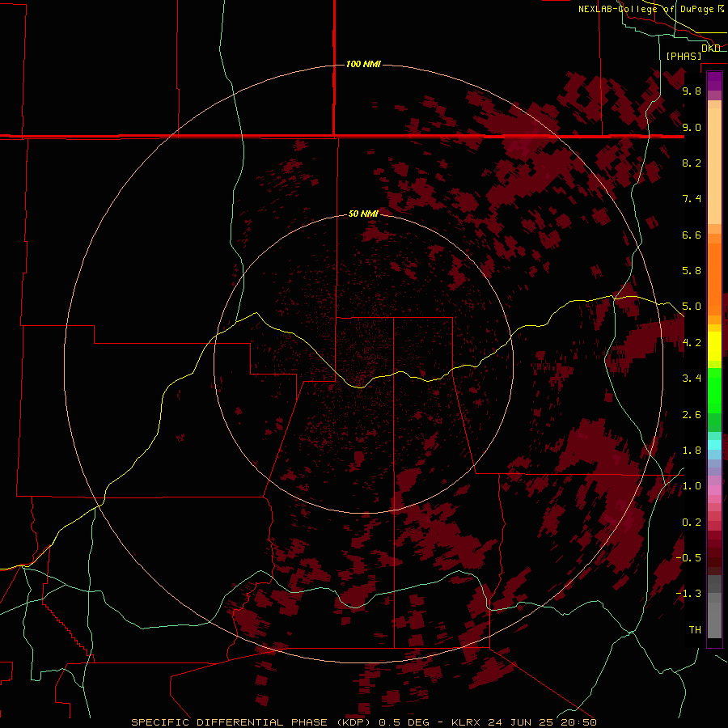Screen dimensions: 728x728
Task: Click the 3.4 value on the color scale
Action: 692,379
